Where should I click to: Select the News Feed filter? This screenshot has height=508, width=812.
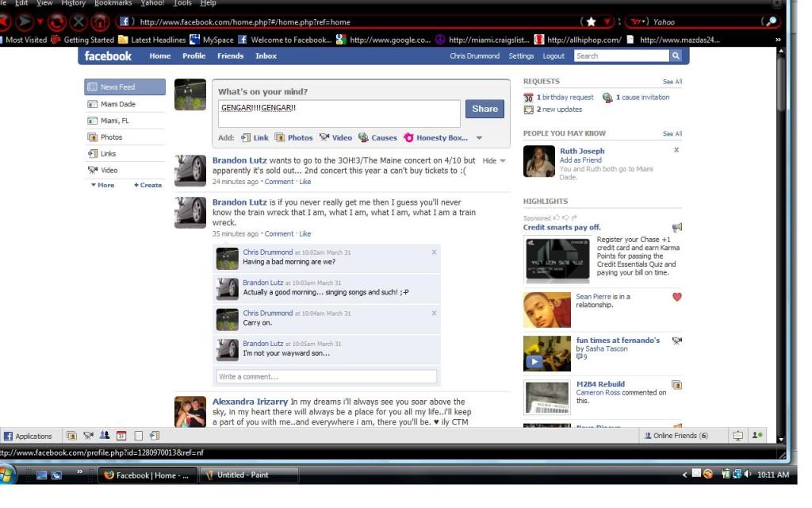click(x=119, y=87)
